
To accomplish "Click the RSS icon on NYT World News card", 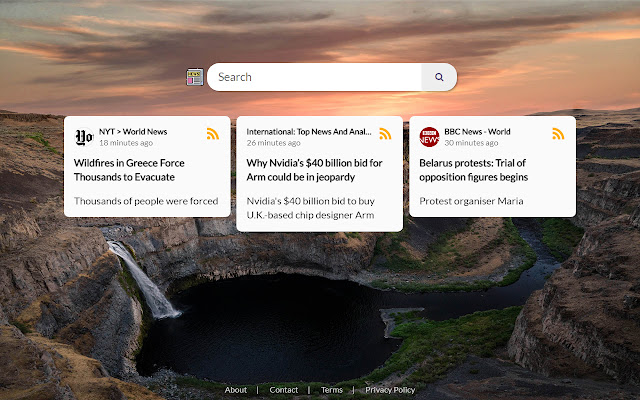I will coord(213,134).
